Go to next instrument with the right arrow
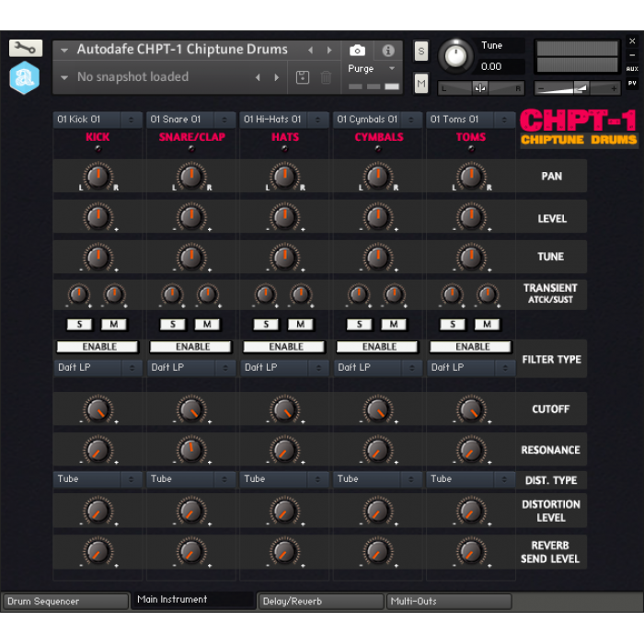 tap(329, 50)
